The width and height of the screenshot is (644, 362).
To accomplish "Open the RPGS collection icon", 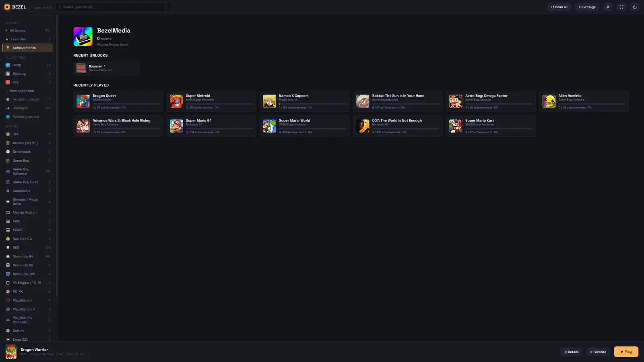I will tap(8, 65).
